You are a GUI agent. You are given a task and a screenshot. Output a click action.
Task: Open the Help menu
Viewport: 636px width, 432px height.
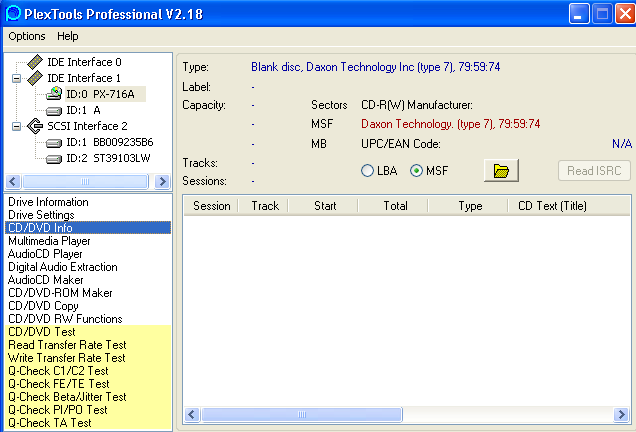click(67, 36)
